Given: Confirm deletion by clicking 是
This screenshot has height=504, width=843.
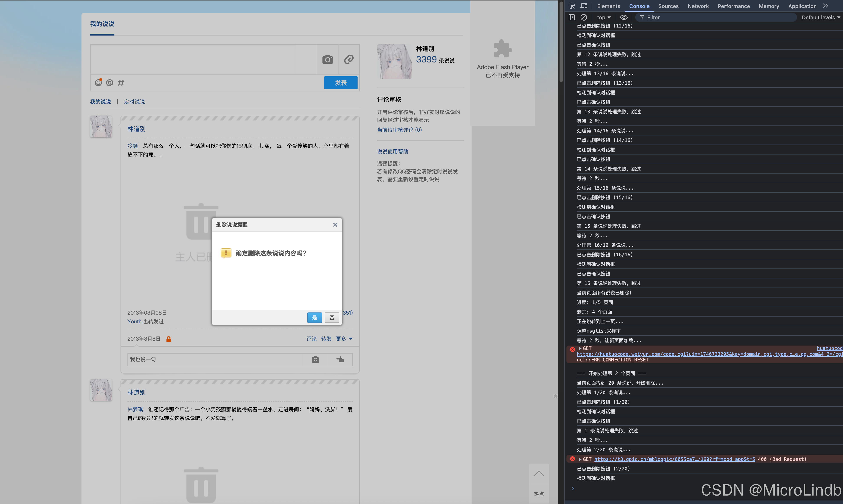Looking at the screenshot, I should tap(314, 318).
